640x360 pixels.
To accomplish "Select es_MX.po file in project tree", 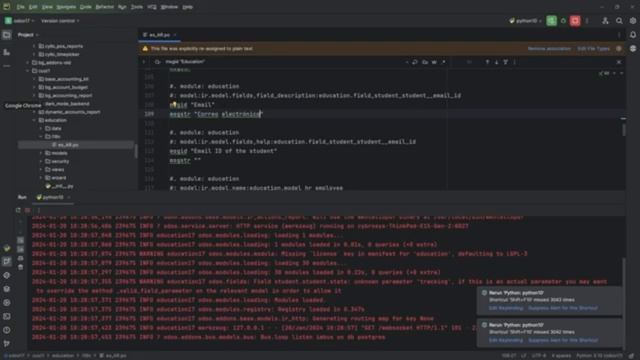I will click(76, 145).
